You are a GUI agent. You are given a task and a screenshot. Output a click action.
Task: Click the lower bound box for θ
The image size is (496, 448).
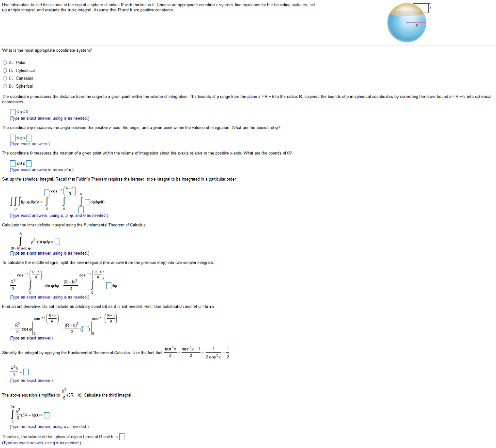13,164
